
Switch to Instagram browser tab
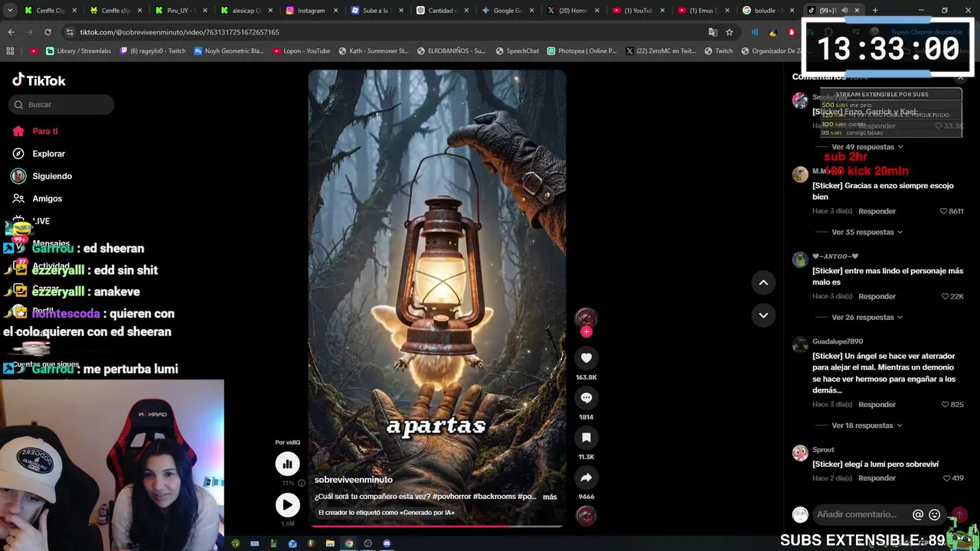coord(311,11)
